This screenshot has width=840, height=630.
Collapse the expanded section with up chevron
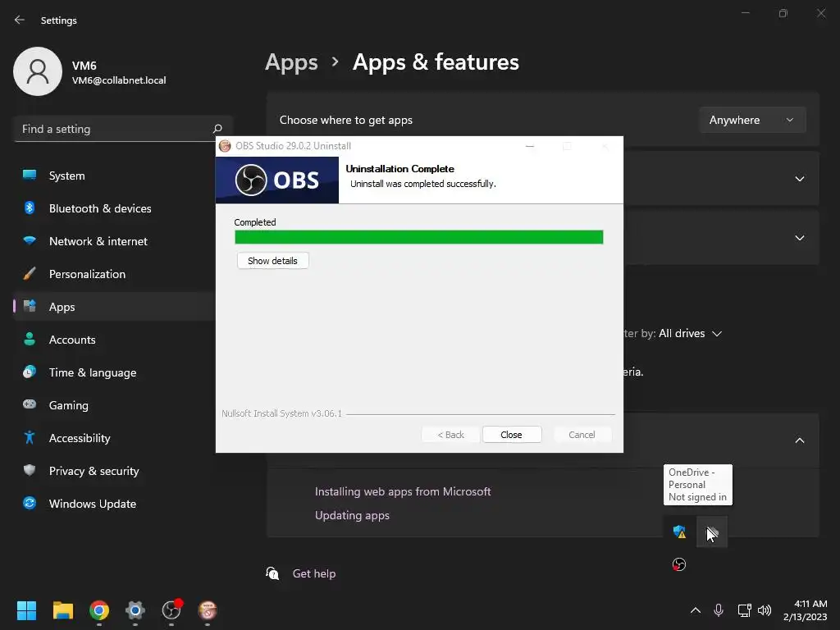[799, 441]
